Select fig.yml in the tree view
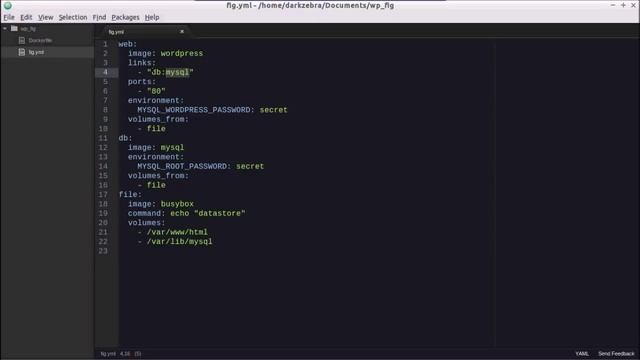The height and width of the screenshot is (360, 640). [36, 52]
